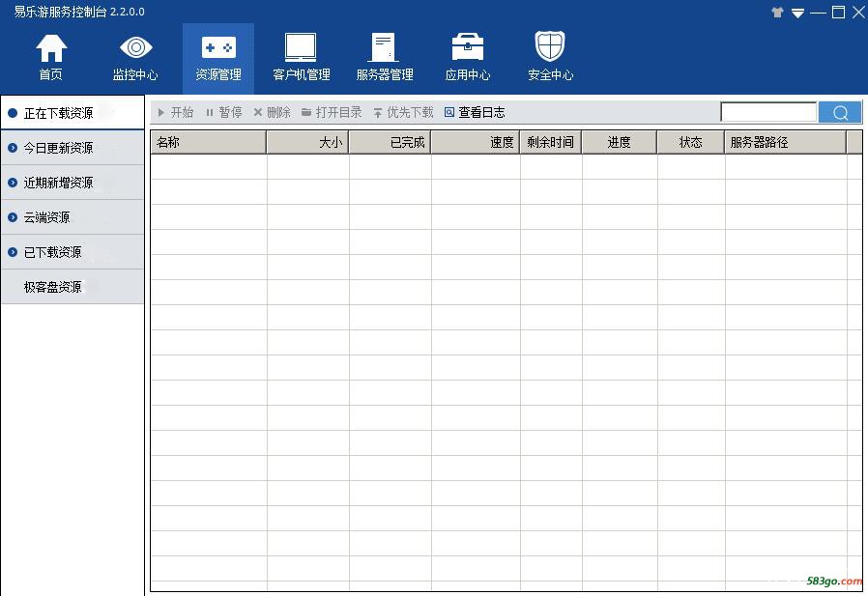Click 优先下载 priority download button
The width and height of the screenshot is (868, 596).
tap(403, 112)
